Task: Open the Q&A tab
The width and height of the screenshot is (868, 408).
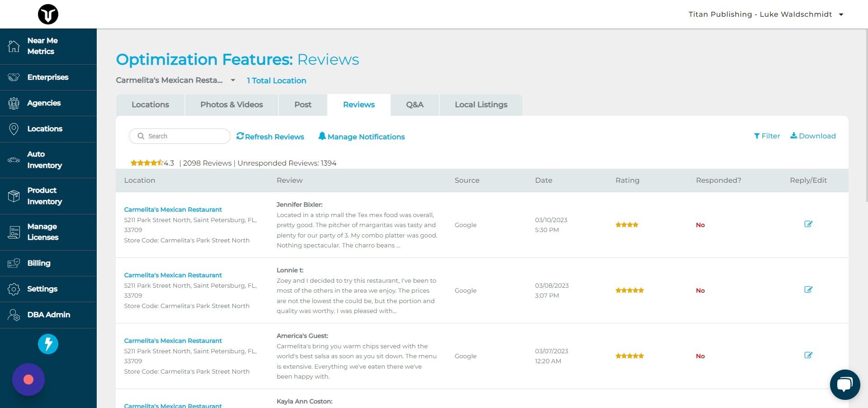Action: (415, 105)
